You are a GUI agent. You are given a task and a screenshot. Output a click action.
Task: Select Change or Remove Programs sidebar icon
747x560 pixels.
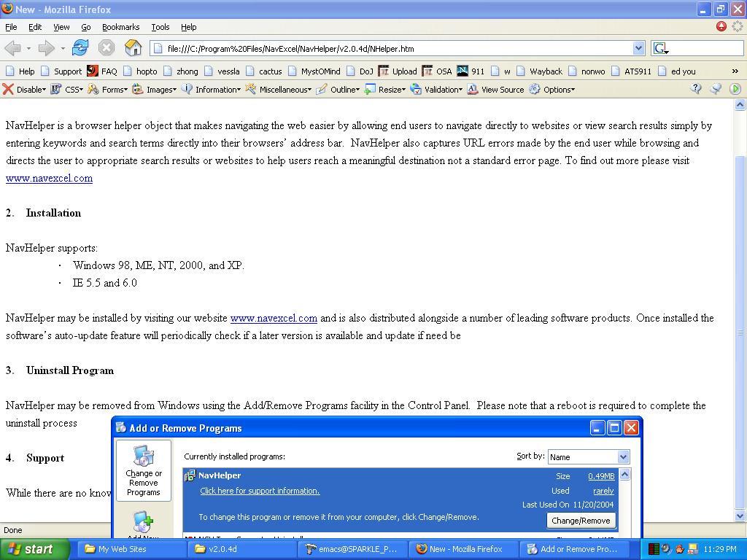tap(144, 470)
